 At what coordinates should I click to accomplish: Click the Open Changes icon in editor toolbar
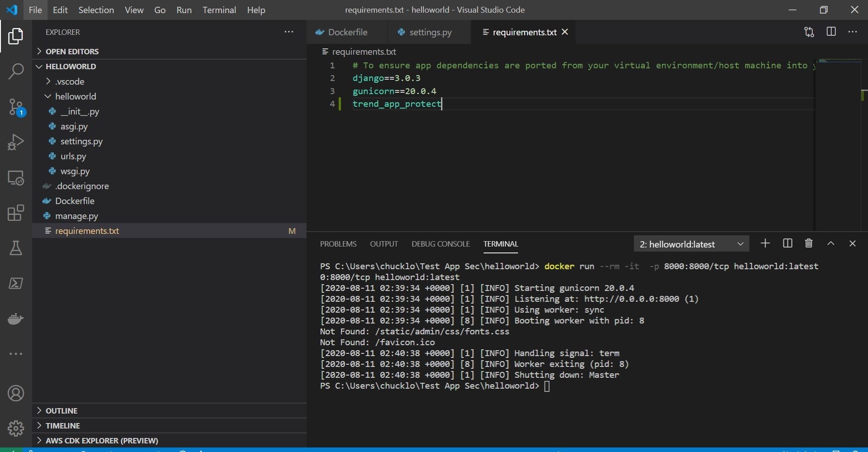(x=809, y=32)
